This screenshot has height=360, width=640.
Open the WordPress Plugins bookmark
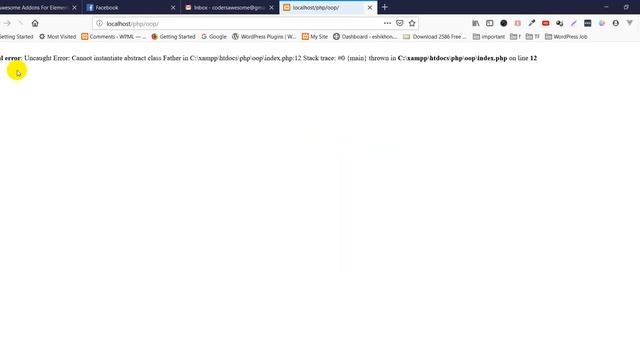point(264,36)
